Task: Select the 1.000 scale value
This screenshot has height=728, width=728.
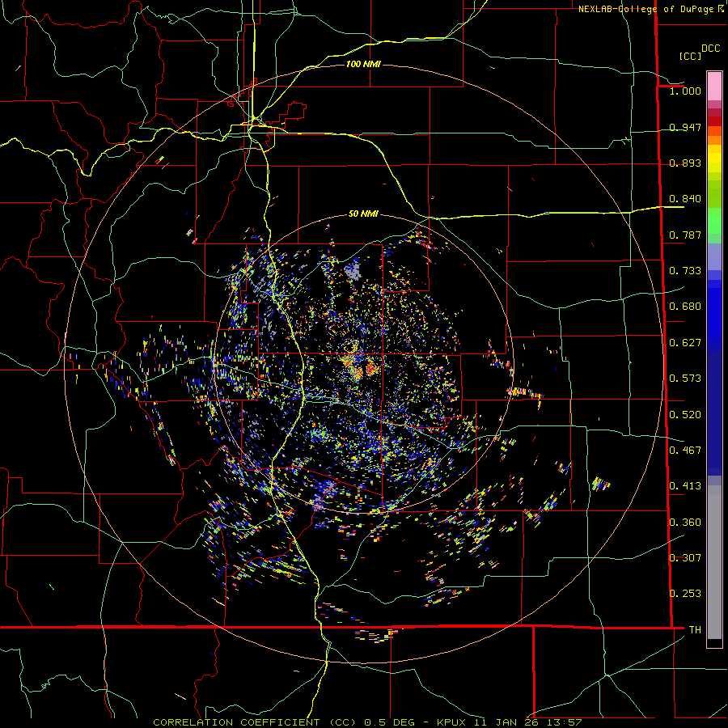Action: (685, 91)
